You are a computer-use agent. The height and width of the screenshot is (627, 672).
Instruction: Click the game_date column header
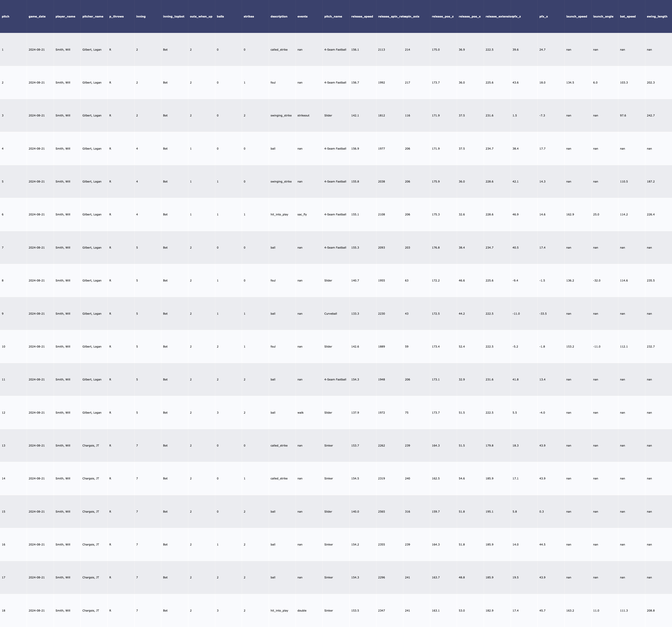click(37, 17)
